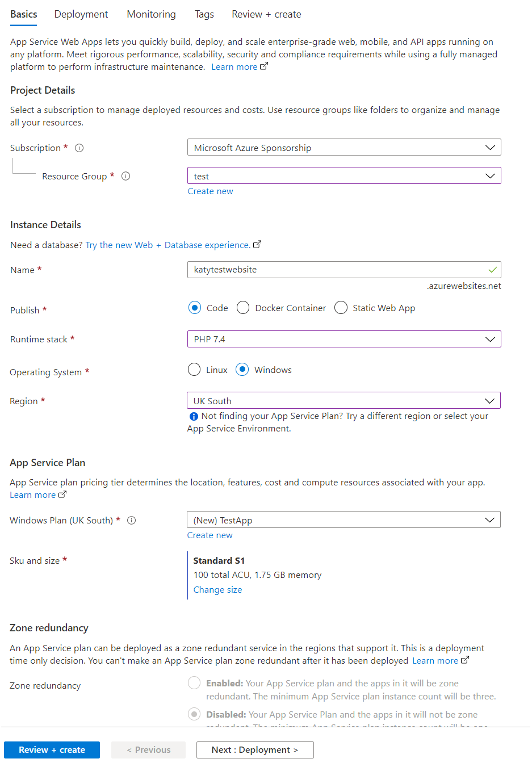Select Linux as the operating system
Screen dimensions: 532x767
(x=194, y=370)
